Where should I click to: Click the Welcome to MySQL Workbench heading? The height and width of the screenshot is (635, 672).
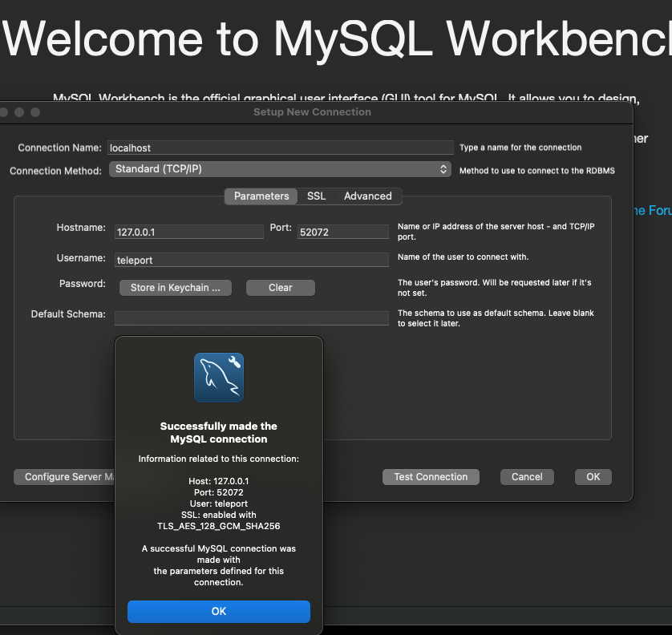337,39
